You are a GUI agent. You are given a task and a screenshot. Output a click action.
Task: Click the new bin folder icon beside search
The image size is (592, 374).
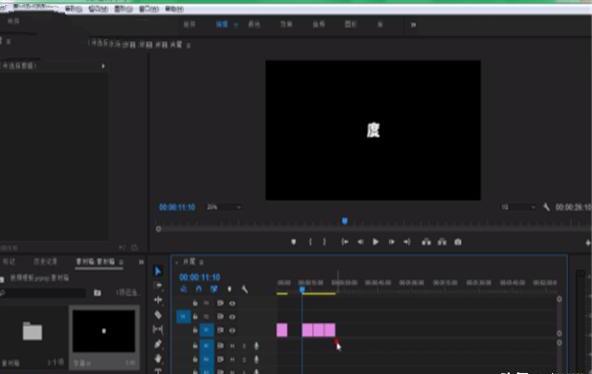click(x=97, y=293)
